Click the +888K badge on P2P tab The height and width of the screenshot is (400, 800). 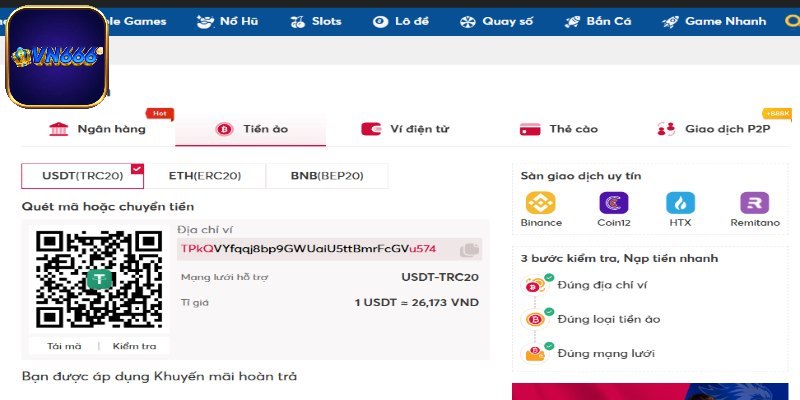pos(777,113)
